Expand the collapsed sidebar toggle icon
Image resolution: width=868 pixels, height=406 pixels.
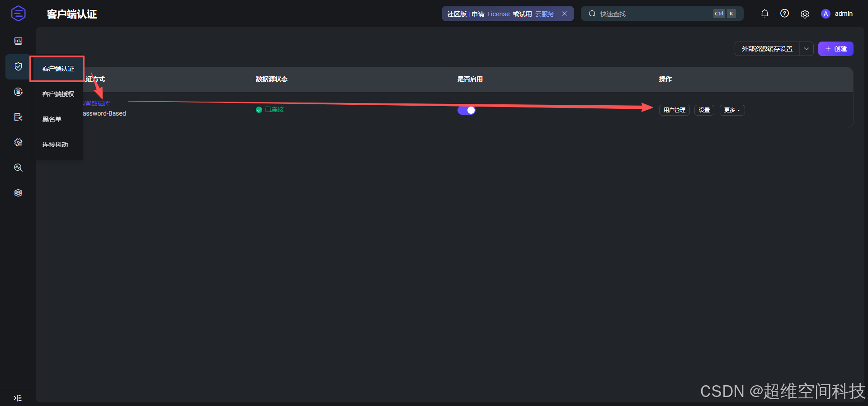[18, 398]
